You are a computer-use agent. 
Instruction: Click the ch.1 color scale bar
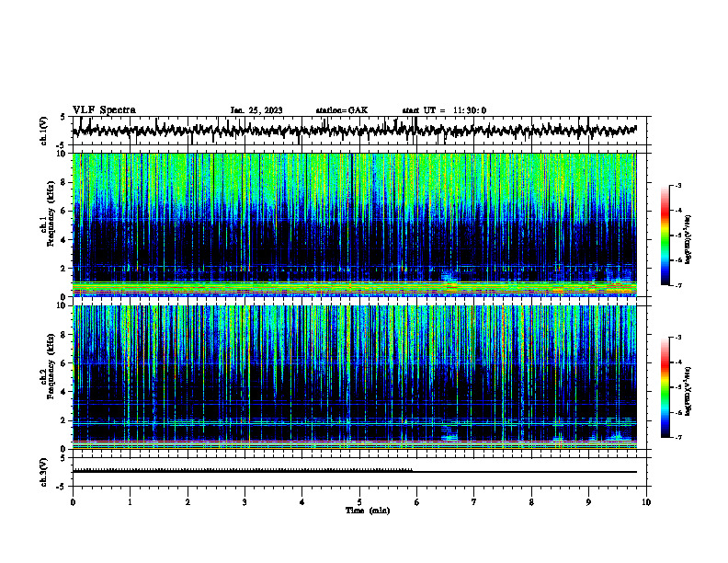click(665, 236)
